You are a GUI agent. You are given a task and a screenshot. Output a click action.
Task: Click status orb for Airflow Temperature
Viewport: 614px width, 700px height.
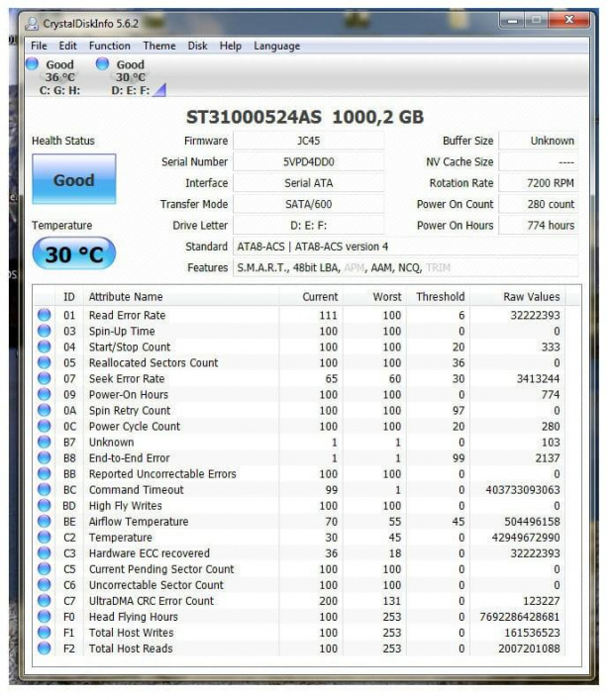[x=45, y=522]
